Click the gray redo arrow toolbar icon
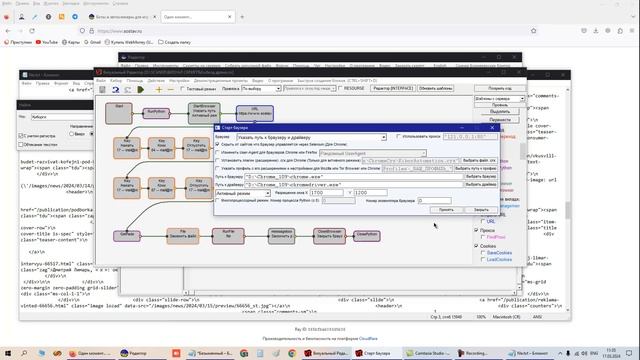This screenshot has width=640, height=360. click(x=128, y=89)
